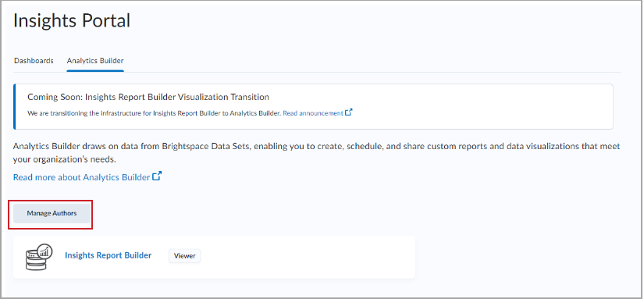Open the Read announcement link

[313, 113]
